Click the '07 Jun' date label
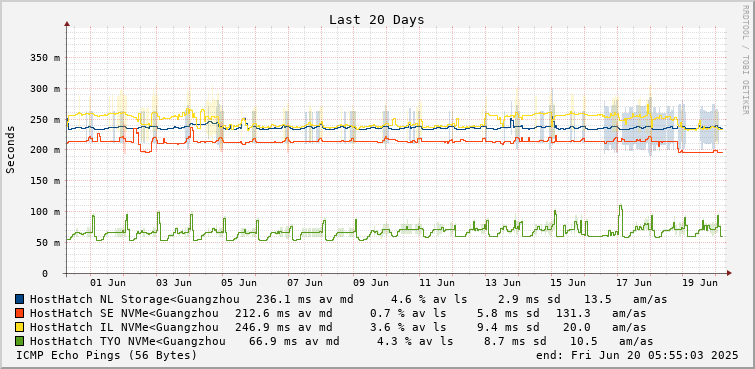Viewport: 755px width, 369px height. click(x=306, y=283)
